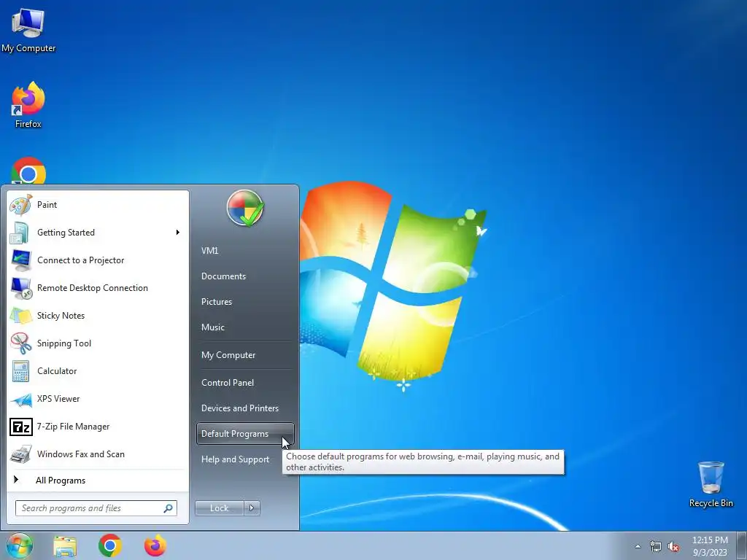This screenshot has height=560, width=747.
Task: Open XPS Viewer paper plane icon
Action: tap(21, 399)
